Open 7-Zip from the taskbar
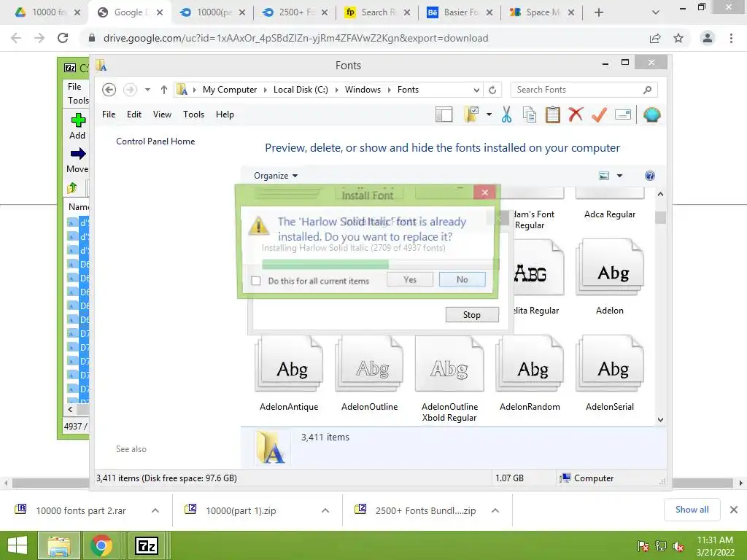 click(x=147, y=545)
